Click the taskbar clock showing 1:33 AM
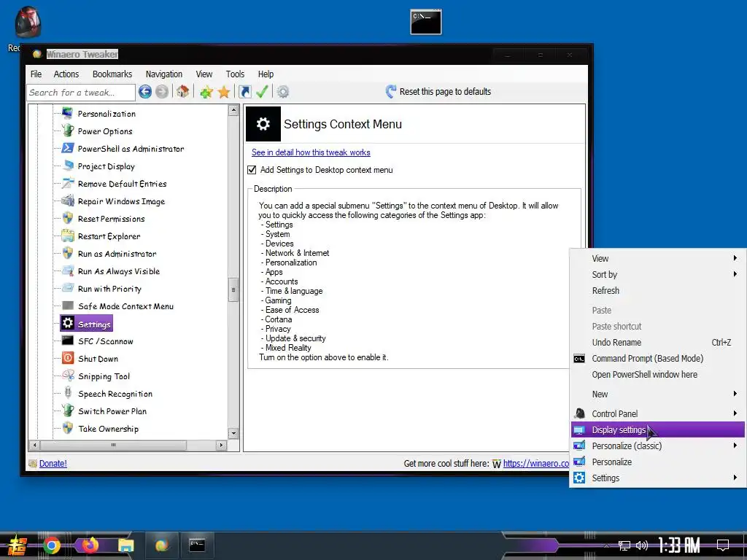 [x=679, y=545]
